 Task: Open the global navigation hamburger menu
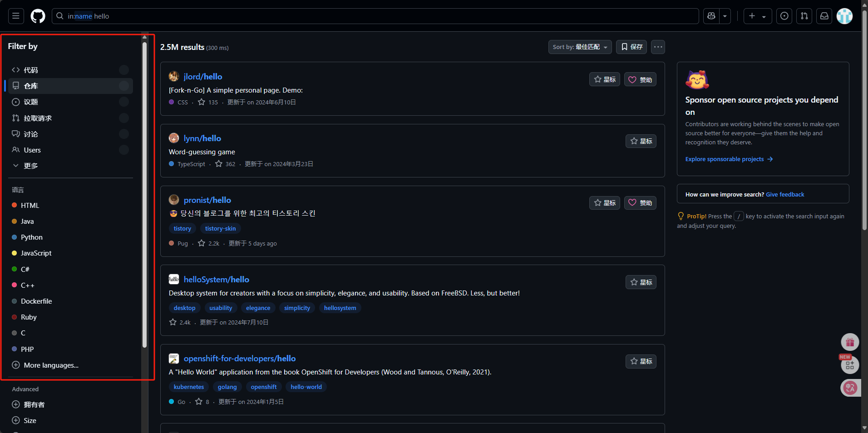tap(16, 16)
